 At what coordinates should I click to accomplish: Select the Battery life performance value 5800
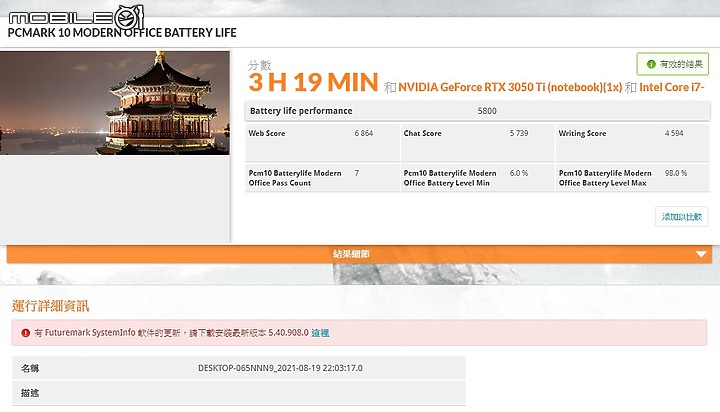point(487,111)
